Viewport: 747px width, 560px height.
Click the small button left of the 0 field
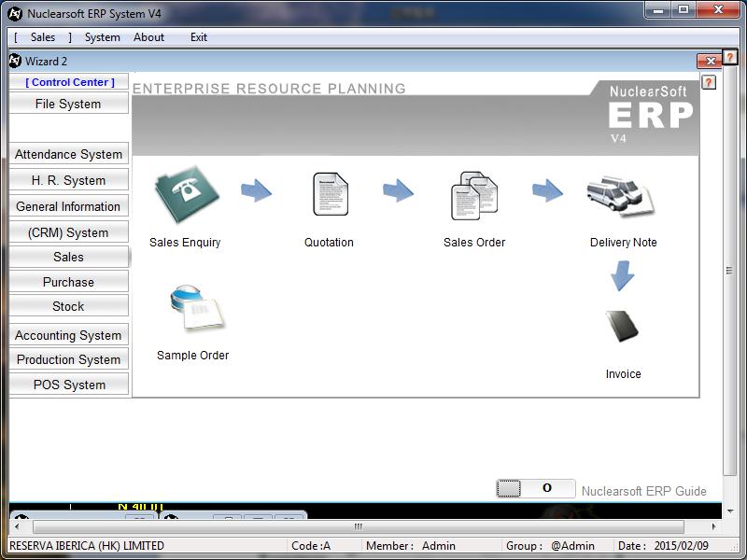pyautogui.click(x=509, y=488)
